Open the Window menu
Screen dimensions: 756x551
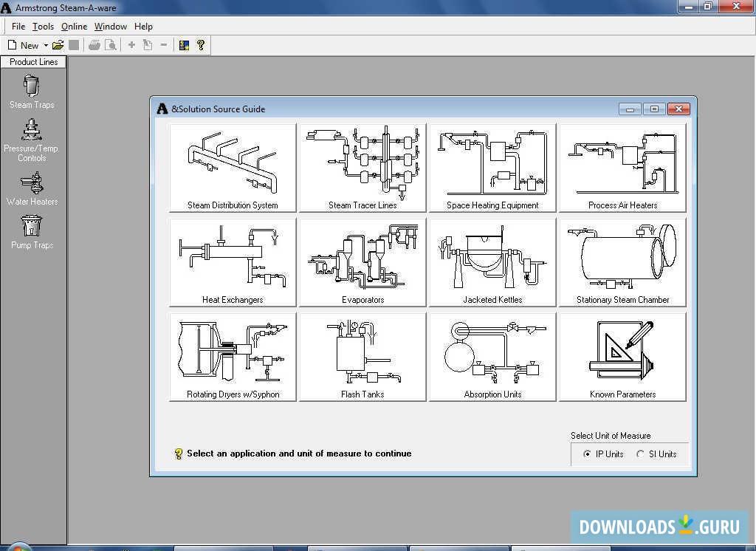pyautogui.click(x=111, y=27)
